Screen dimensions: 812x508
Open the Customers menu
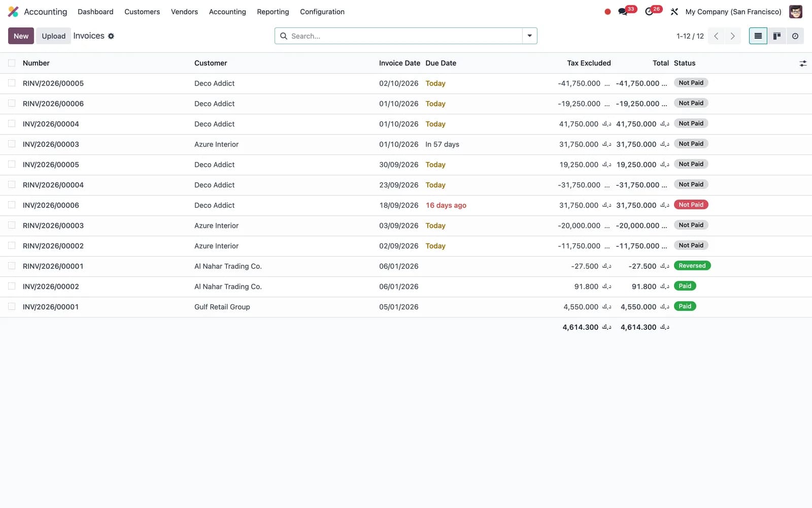pyautogui.click(x=142, y=12)
